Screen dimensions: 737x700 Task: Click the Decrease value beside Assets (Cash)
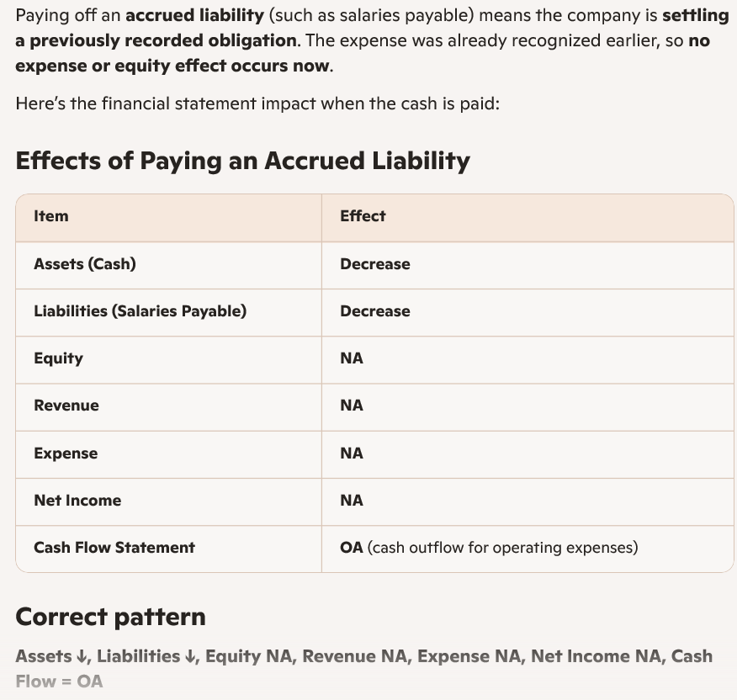pos(375,264)
